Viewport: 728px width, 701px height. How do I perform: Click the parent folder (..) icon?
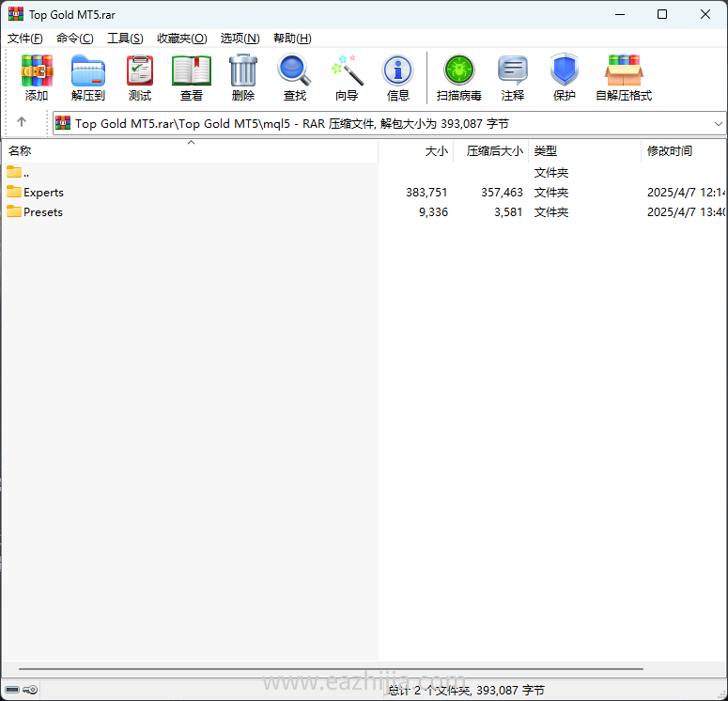click(14, 172)
